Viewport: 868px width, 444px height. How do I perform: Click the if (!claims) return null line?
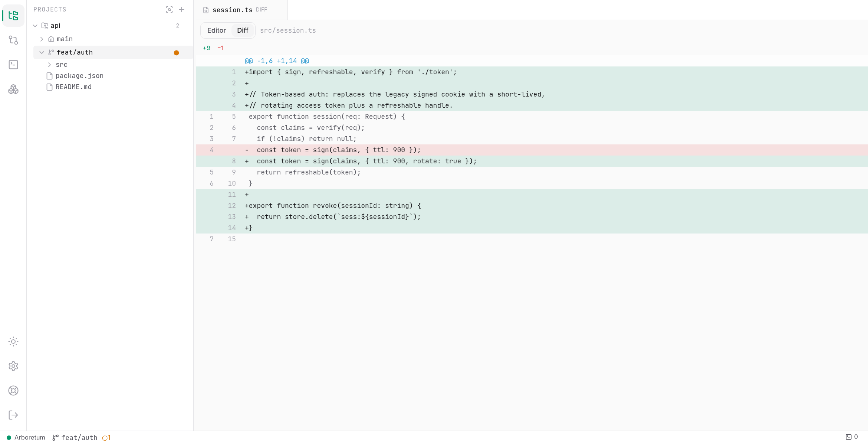point(532,139)
